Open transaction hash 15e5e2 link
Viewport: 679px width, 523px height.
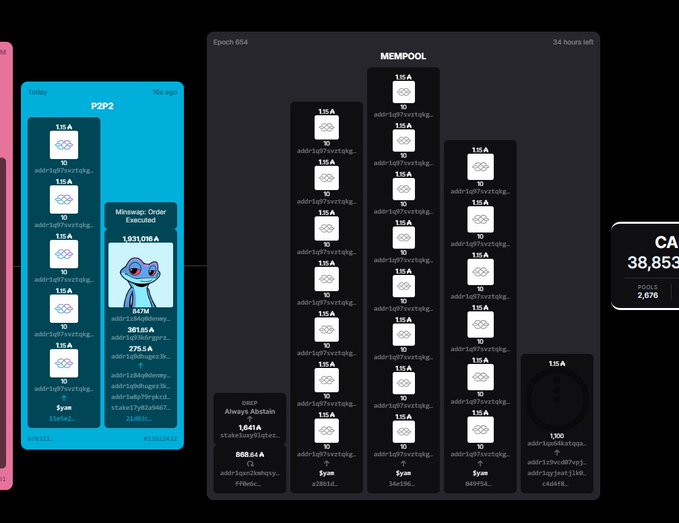click(x=64, y=419)
